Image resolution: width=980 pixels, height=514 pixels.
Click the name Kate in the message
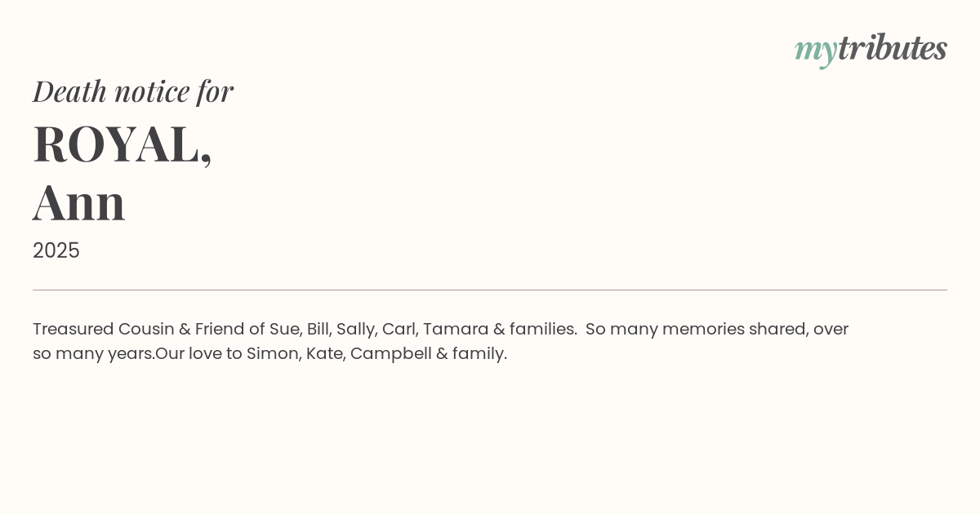[x=325, y=353]
